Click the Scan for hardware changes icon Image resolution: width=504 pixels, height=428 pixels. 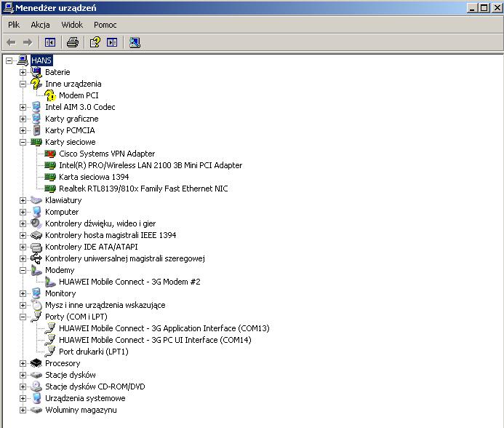click(x=135, y=42)
